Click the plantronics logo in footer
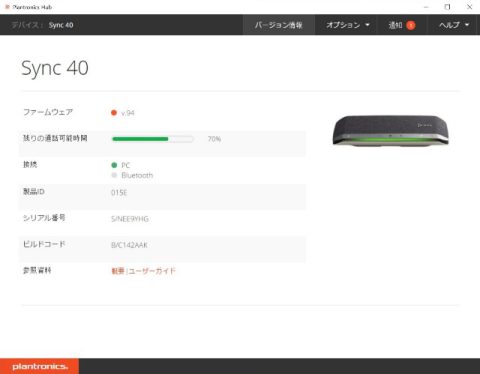 point(40,366)
